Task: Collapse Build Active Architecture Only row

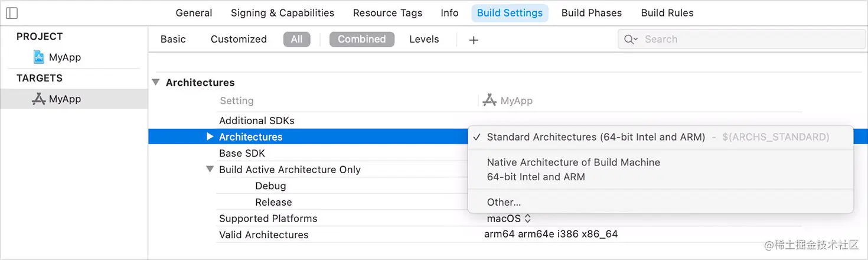Action: coord(210,170)
